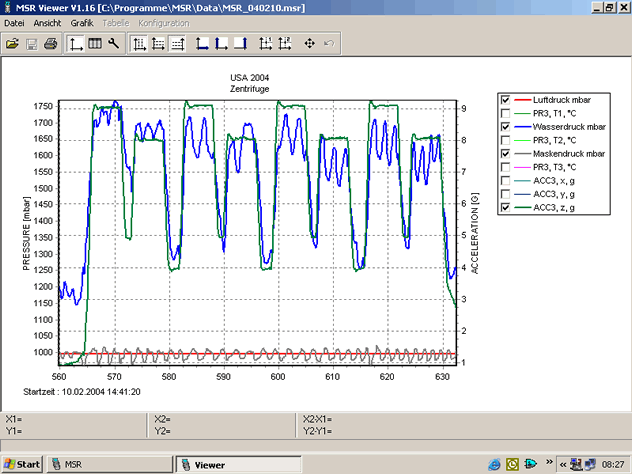The height and width of the screenshot is (474, 632).
Task: Open the Datei menu
Action: click(x=15, y=22)
